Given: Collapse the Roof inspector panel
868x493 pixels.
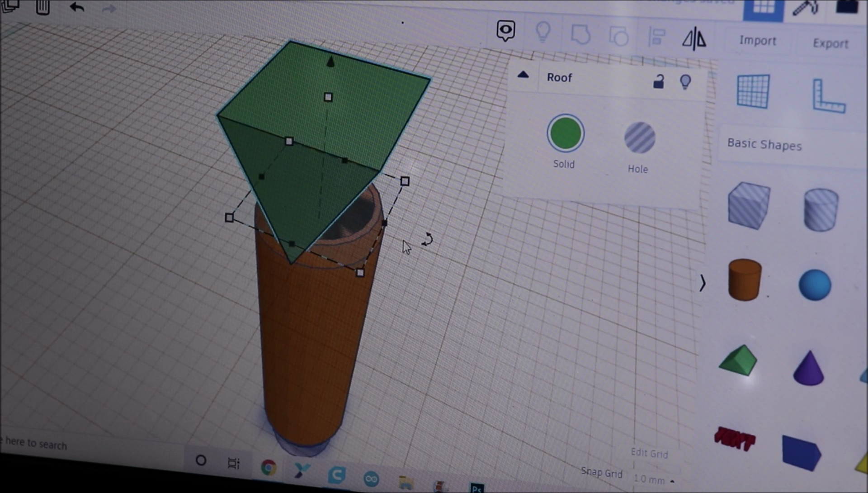Looking at the screenshot, I should 523,75.
